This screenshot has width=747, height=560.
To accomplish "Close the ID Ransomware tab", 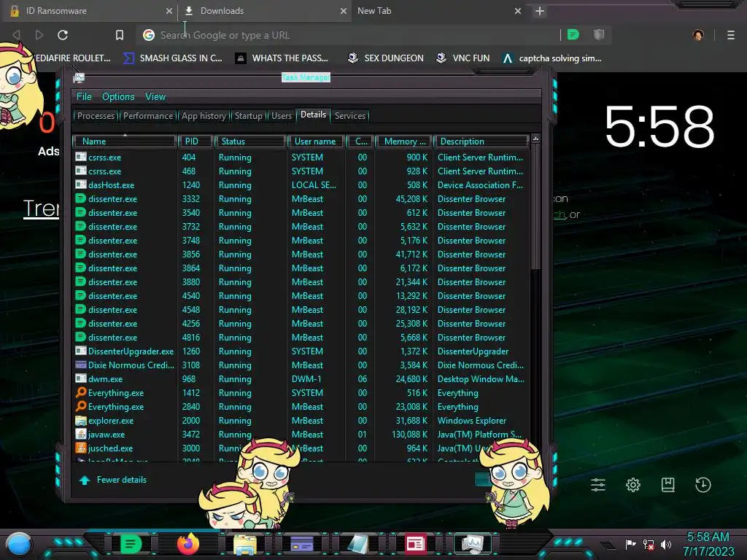I will pyautogui.click(x=169, y=11).
